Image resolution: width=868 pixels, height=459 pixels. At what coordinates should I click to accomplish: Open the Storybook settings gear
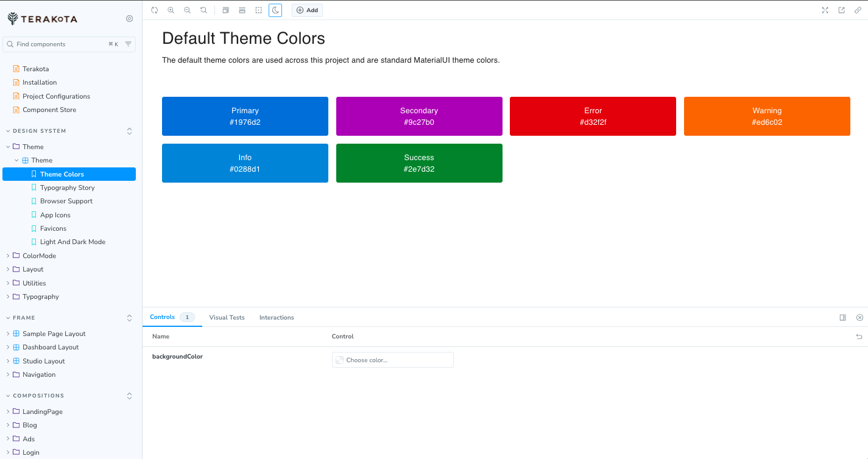[129, 18]
